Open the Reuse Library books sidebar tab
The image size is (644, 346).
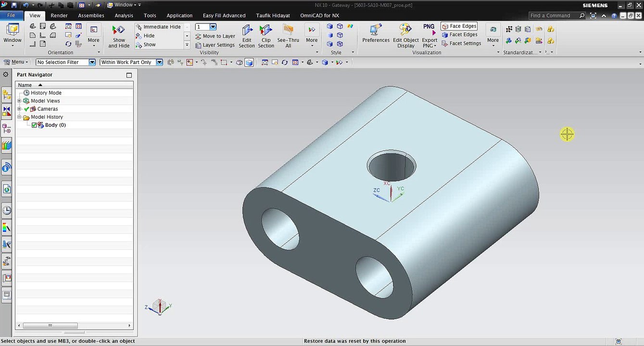[x=7, y=145]
